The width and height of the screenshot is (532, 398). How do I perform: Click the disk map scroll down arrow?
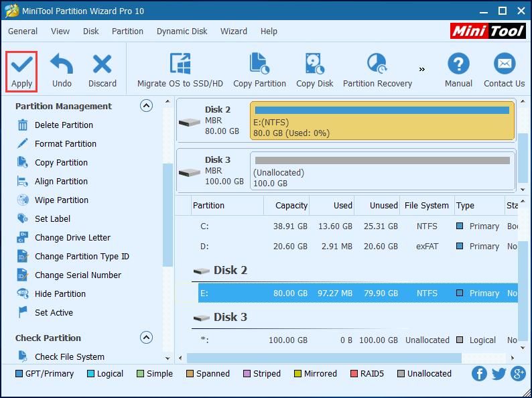(x=523, y=190)
